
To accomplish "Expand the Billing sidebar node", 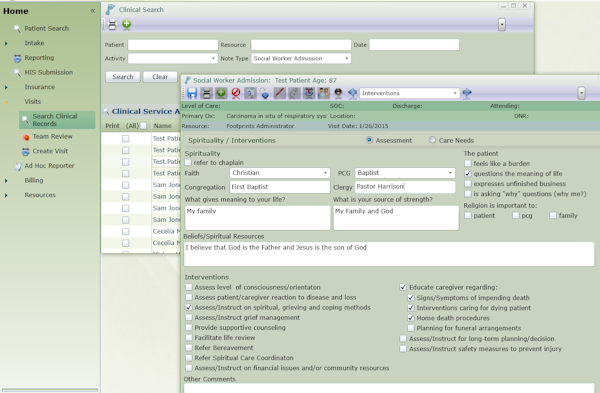I will pos(6,181).
